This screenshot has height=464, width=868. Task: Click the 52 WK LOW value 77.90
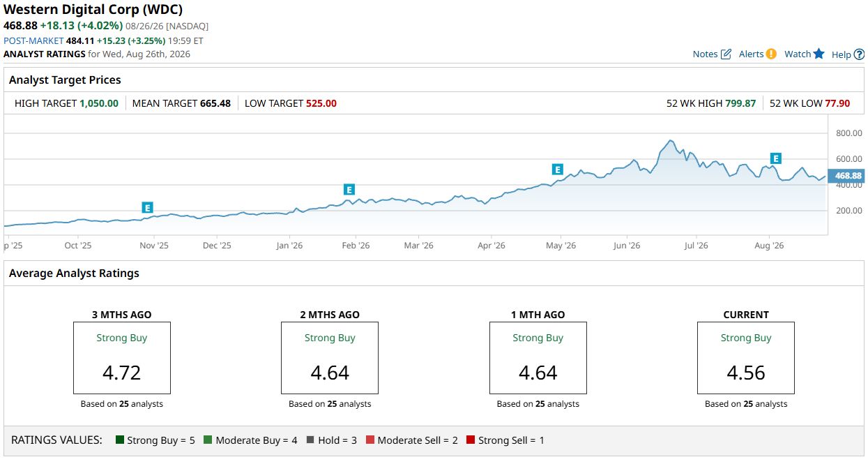tap(838, 103)
